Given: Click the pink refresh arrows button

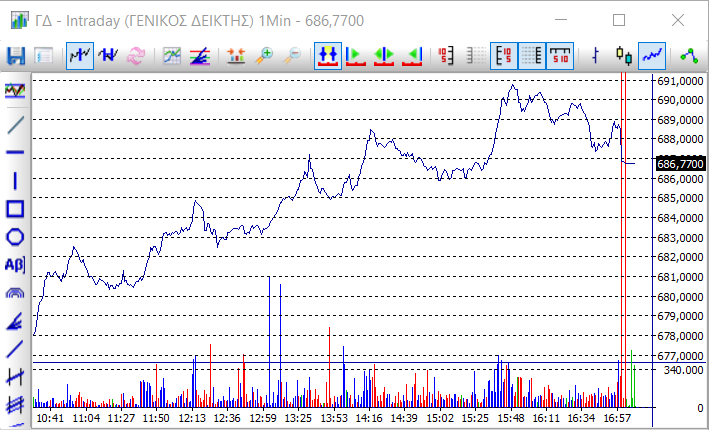Looking at the screenshot, I should [x=135, y=56].
